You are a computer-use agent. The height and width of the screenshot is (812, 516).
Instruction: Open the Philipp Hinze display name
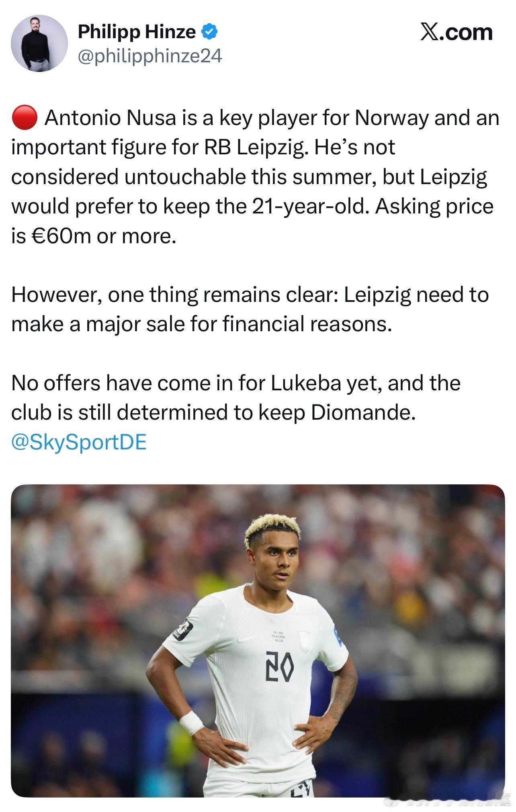(x=137, y=32)
